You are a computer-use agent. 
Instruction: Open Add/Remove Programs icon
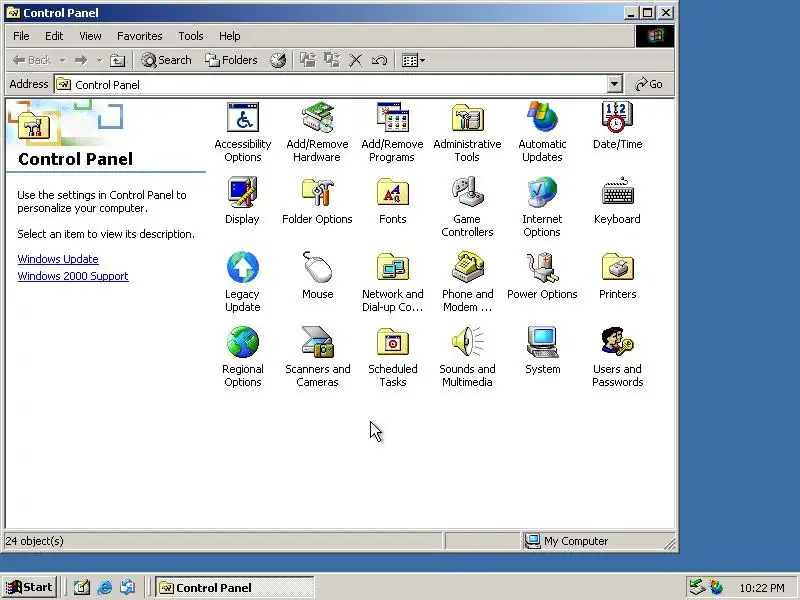click(x=392, y=132)
